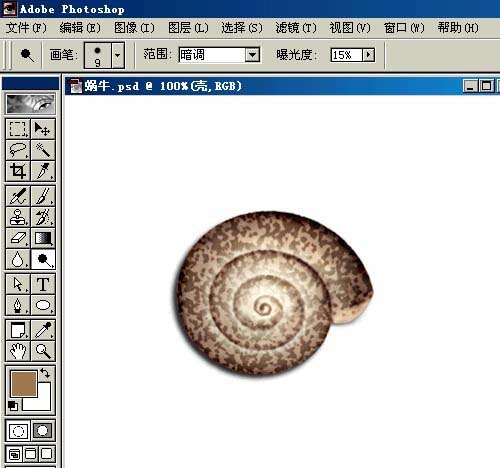
Task: Enable Quick Mask mode
Action: coord(43,431)
